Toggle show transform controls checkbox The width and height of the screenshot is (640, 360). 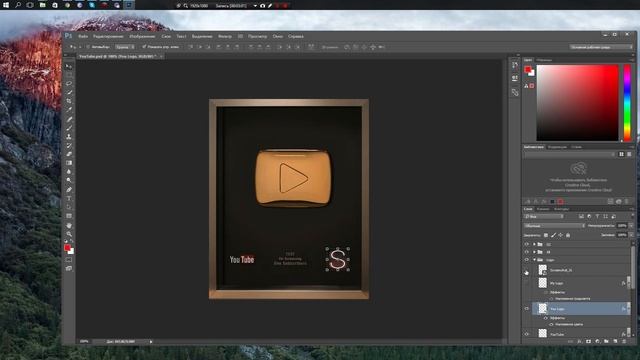pyautogui.click(x=144, y=47)
